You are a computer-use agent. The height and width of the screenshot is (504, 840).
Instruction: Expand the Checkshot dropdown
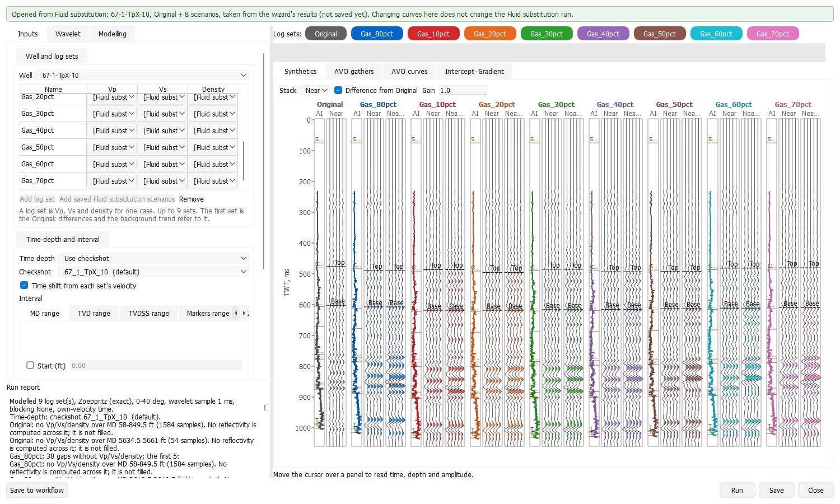click(x=153, y=272)
